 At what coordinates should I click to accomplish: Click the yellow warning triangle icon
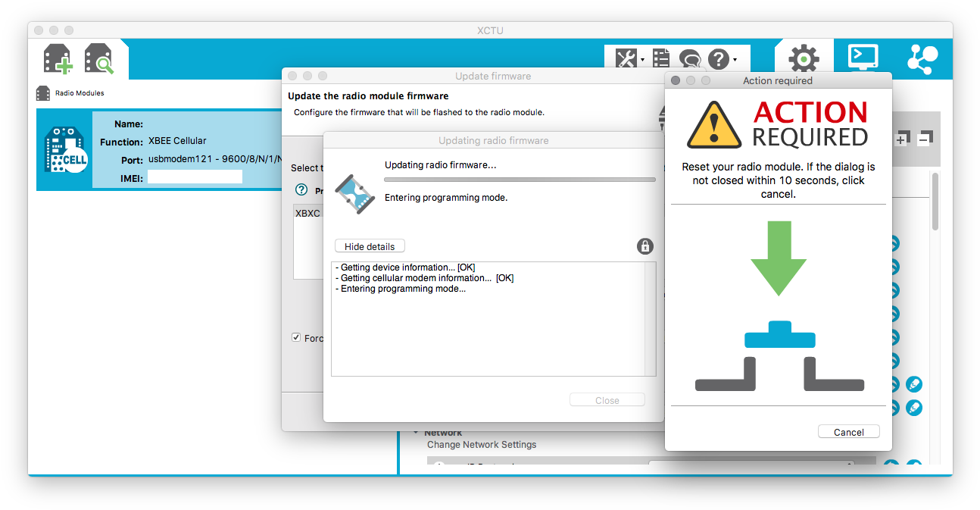coord(714,125)
